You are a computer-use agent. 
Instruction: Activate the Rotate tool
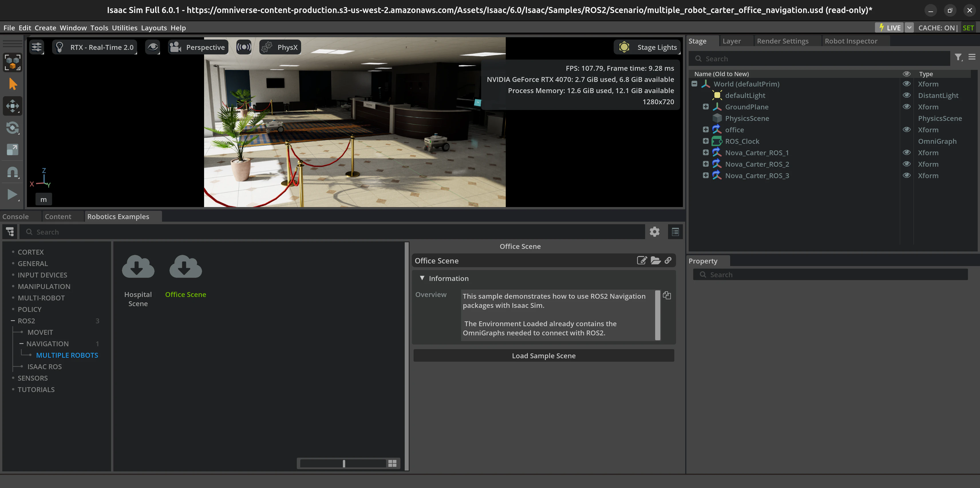pos(13,127)
